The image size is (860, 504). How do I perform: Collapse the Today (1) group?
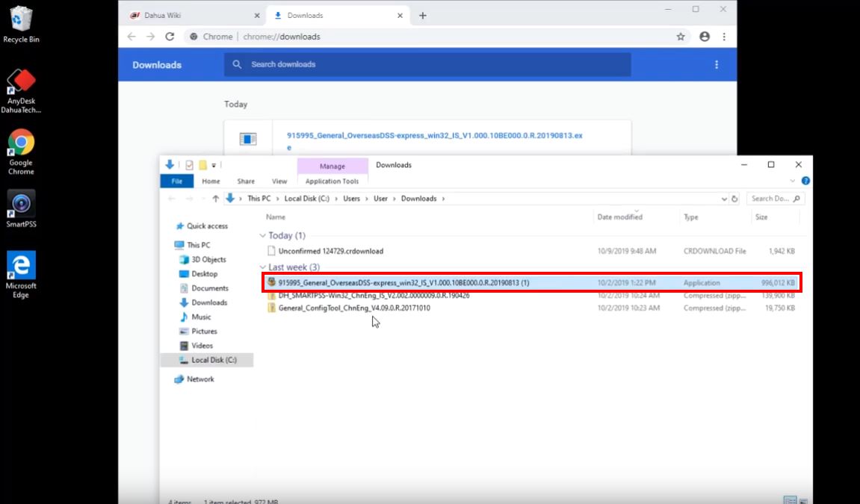point(263,236)
